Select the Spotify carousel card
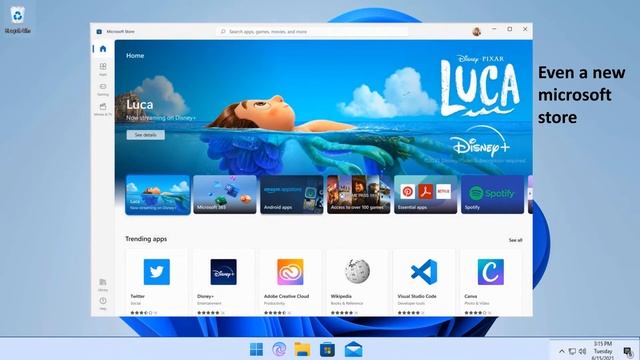The image size is (640, 360). pos(493,195)
